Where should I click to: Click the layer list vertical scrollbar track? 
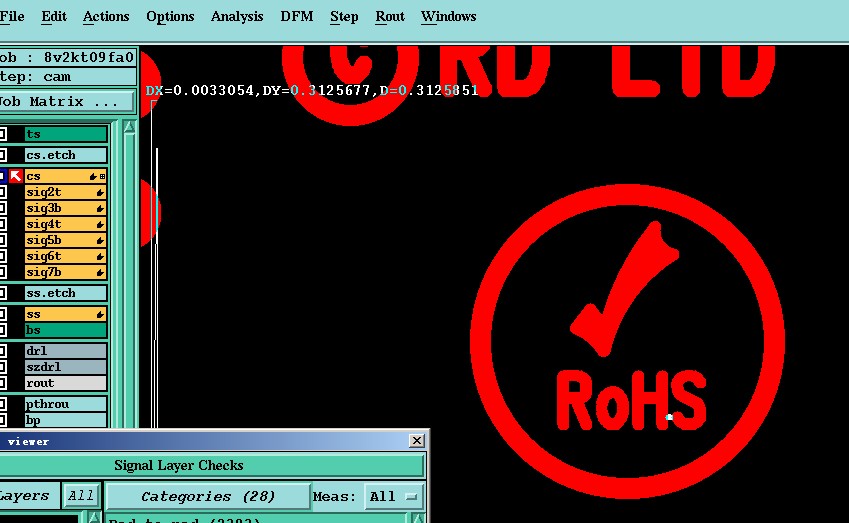(129, 282)
